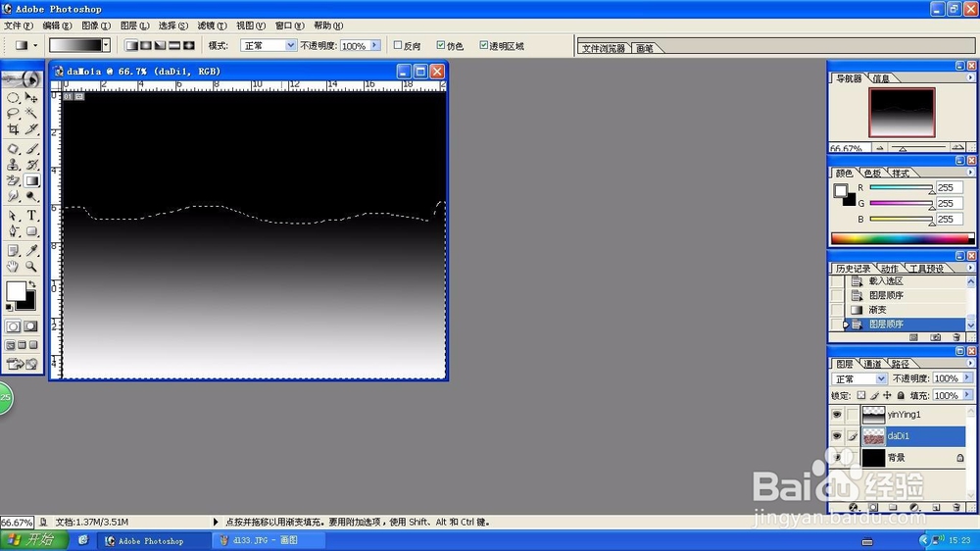Create new snapshot in History panel

[935, 337]
